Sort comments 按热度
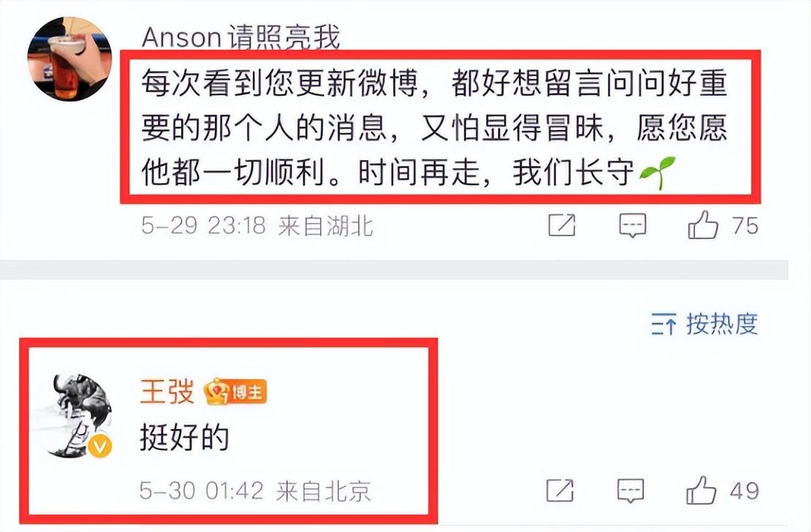The width and height of the screenshot is (811, 532). pos(722,324)
